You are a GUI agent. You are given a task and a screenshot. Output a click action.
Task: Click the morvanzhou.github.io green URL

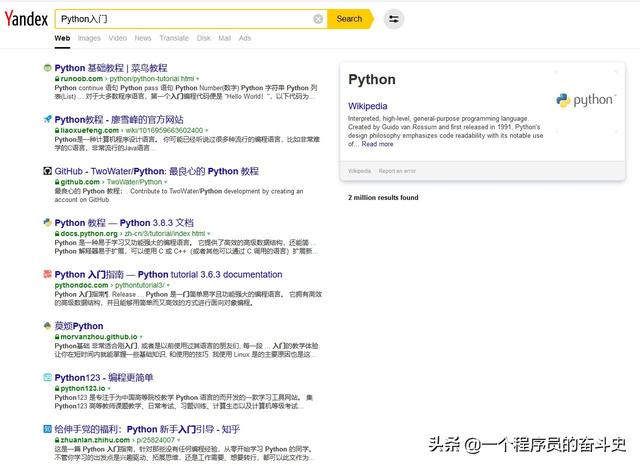pyautogui.click(x=99, y=337)
